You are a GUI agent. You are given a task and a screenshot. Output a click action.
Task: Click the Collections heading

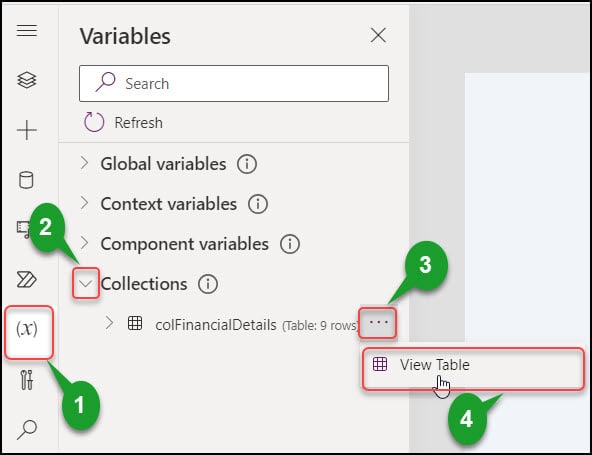point(144,284)
